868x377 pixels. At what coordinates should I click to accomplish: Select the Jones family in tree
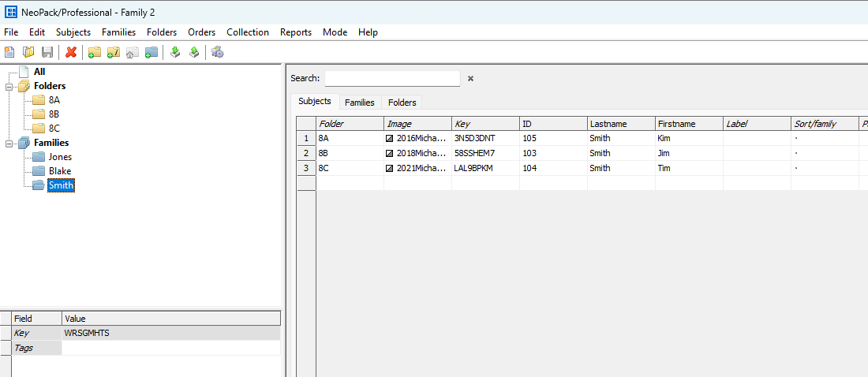coord(60,157)
